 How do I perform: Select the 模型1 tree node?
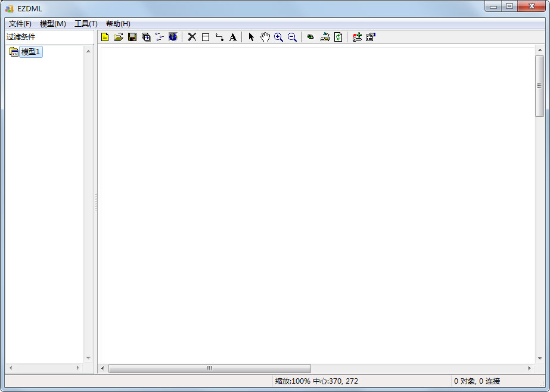click(x=30, y=52)
